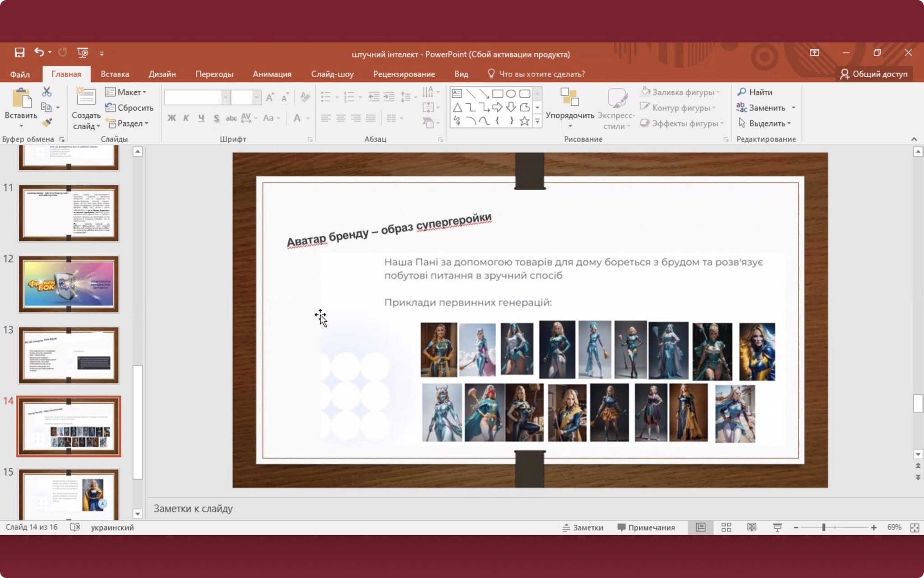Switch to the Вставка tab
This screenshot has height=578, width=924.
(x=115, y=74)
